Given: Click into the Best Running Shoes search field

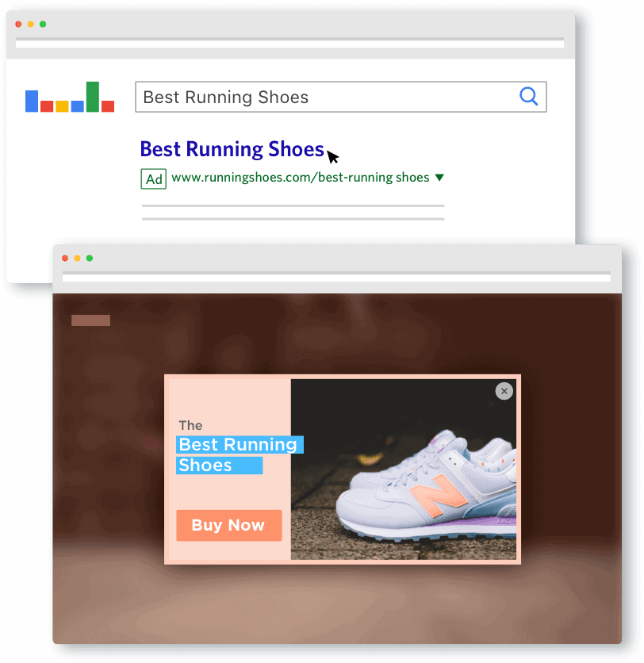Looking at the screenshot, I should [x=341, y=97].
